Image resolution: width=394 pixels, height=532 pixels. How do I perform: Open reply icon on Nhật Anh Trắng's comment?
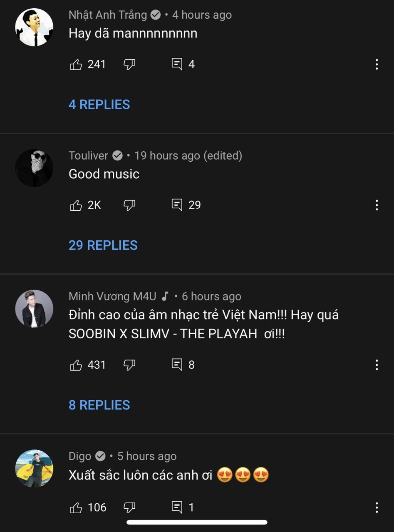(x=177, y=64)
